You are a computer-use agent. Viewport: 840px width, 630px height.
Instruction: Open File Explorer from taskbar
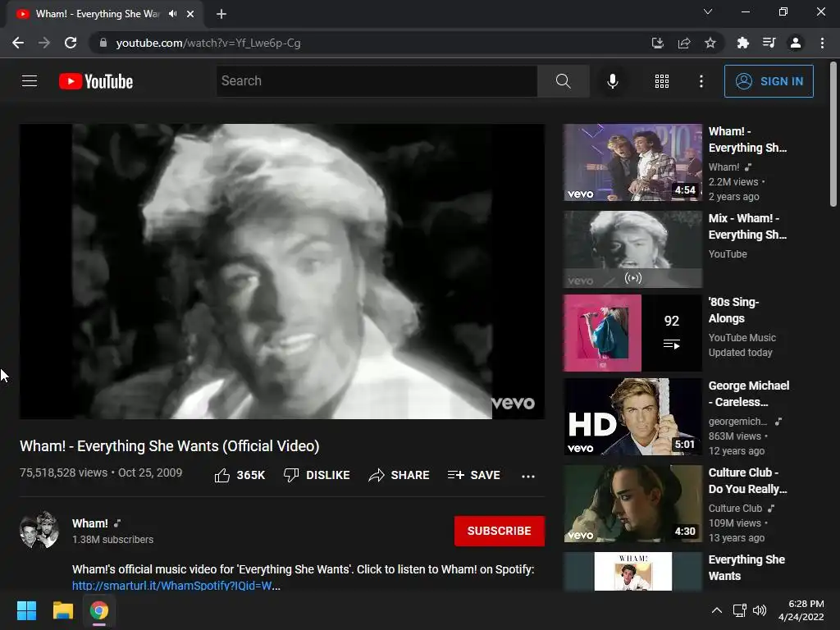click(62, 610)
